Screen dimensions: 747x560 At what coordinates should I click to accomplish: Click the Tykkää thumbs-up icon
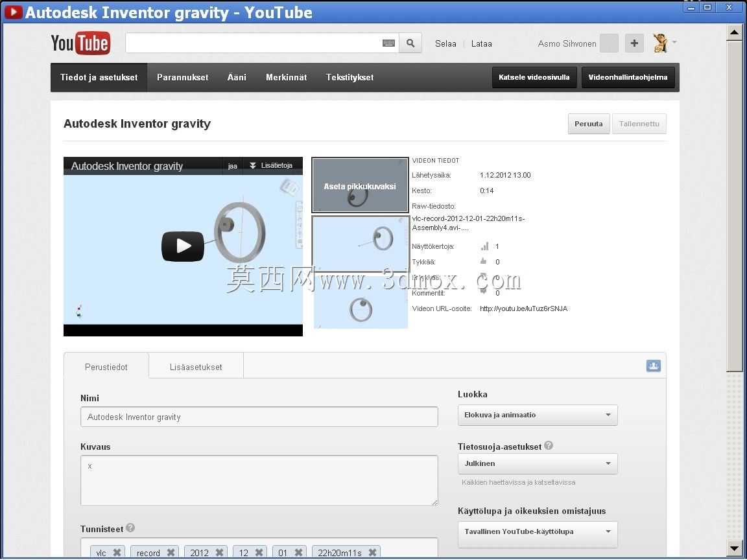tap(484, 261)
